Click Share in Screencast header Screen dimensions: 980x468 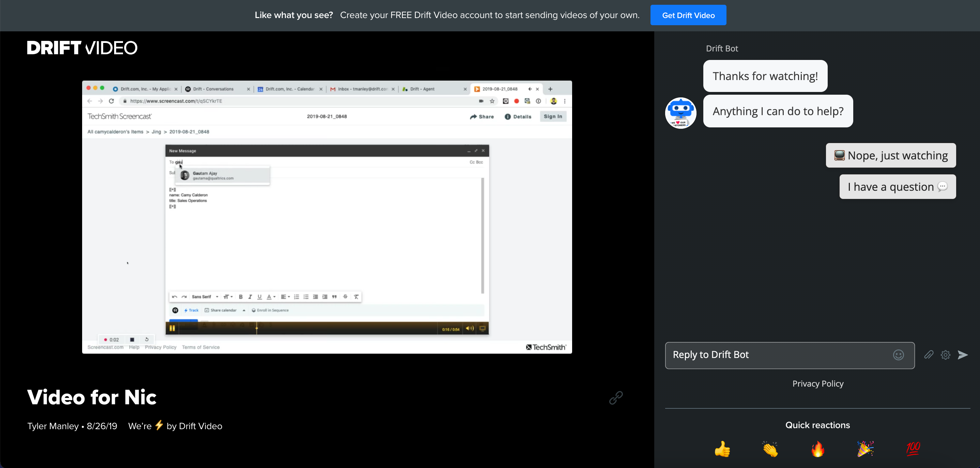[x=481, y=117]
